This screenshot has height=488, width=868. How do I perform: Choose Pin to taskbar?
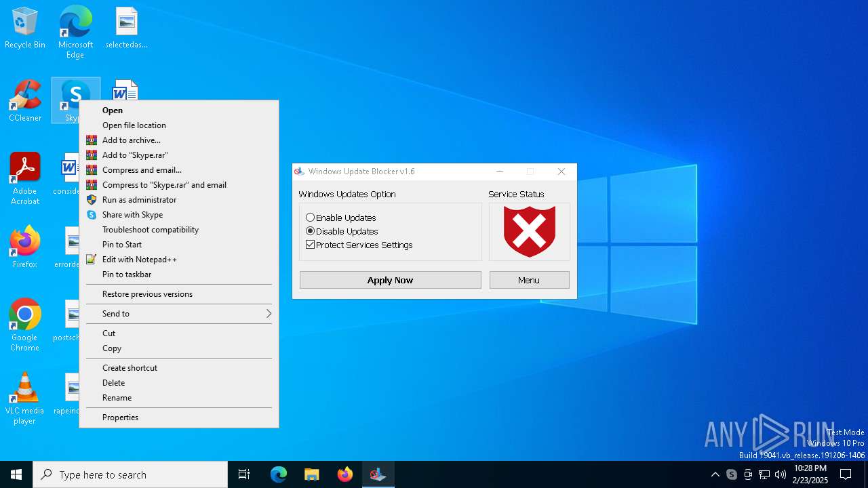tap(179, 274)
